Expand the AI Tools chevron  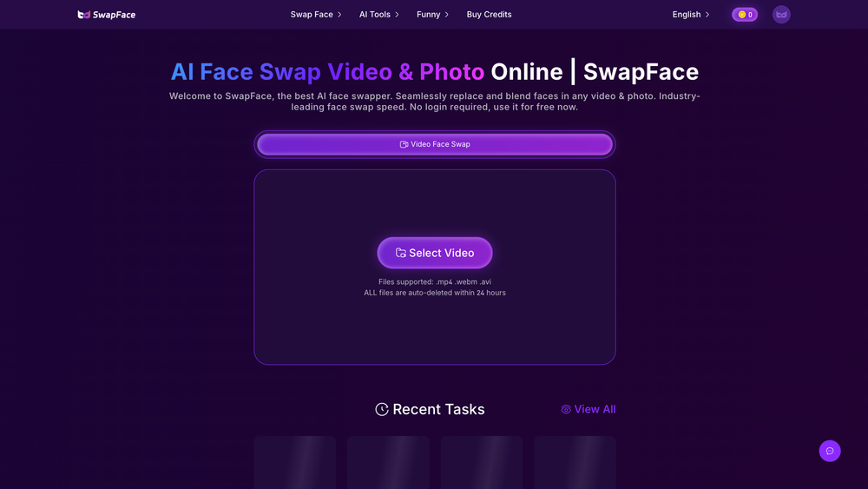click(x=397, y=15)
